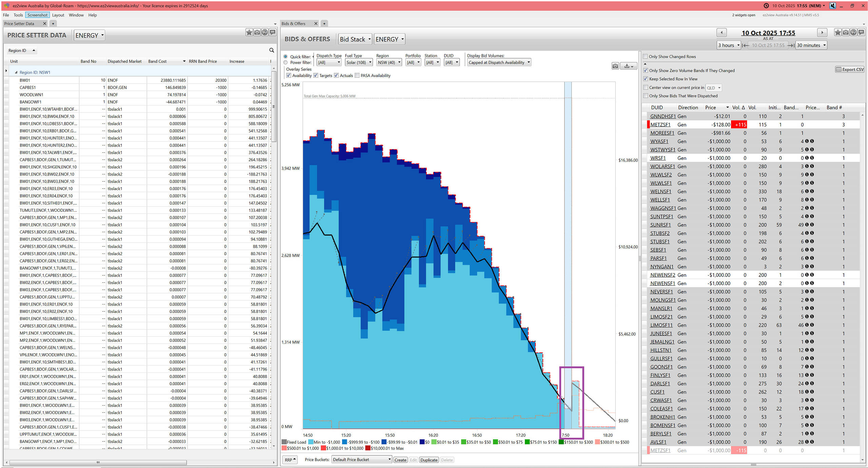Step to previous interval with left arrow
The height and width of the screenshot is (468, 868).
click(722, 33)
